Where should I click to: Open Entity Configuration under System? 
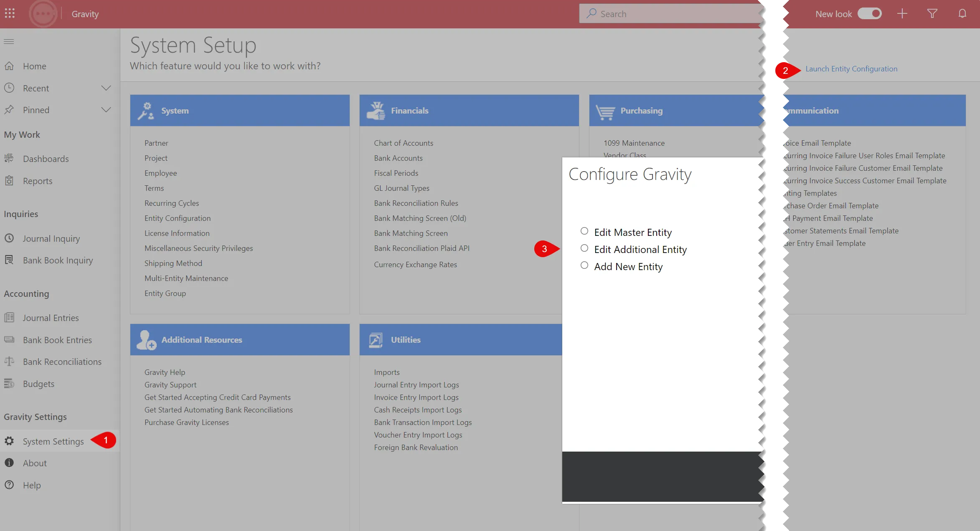click(178, 218)
